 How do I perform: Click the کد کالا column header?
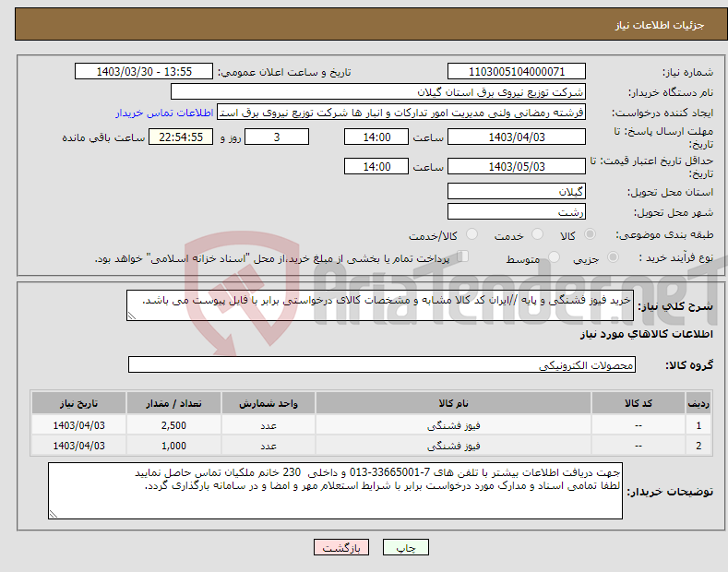(638, 403)
